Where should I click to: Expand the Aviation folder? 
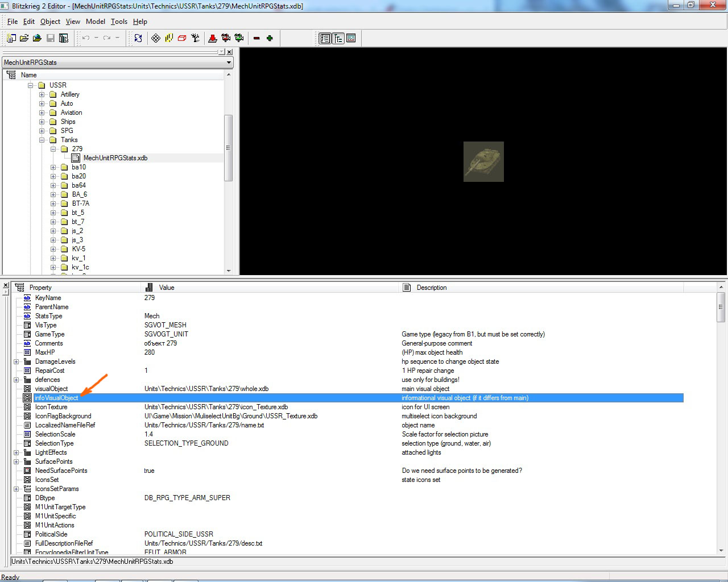click(x=42, y=113)
